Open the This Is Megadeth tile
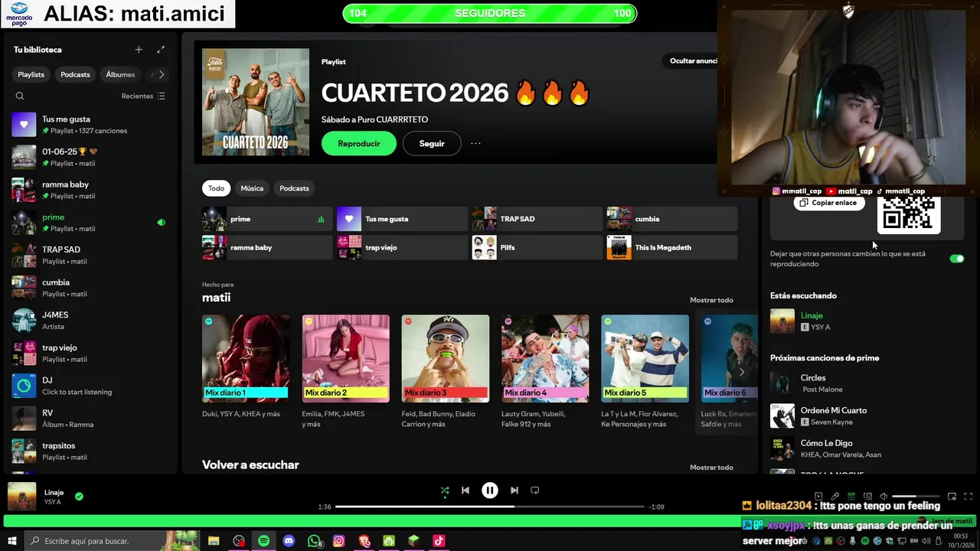980x551 pixels. click(x=671, y=247)
